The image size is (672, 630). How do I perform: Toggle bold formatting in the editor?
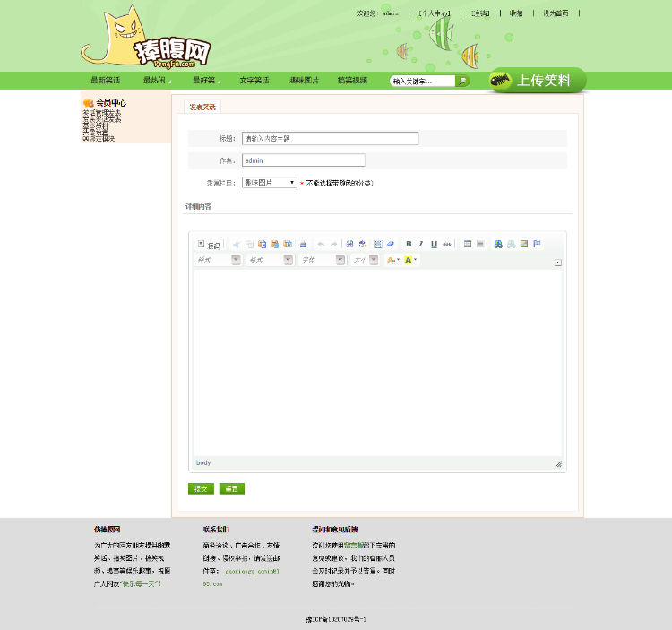[409, 244]
